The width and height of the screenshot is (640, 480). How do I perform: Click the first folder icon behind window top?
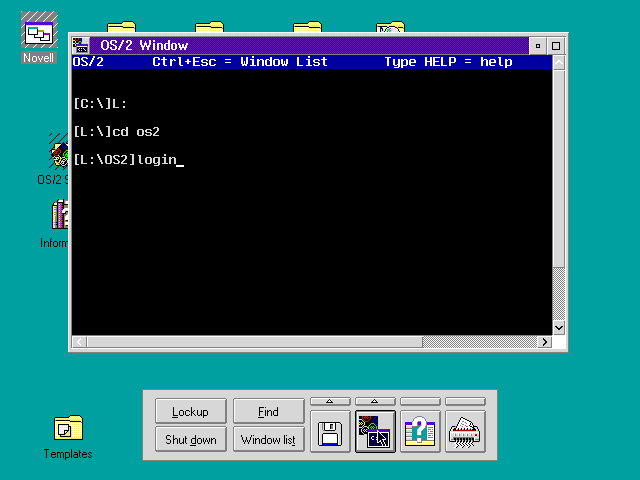pos(121,27)
